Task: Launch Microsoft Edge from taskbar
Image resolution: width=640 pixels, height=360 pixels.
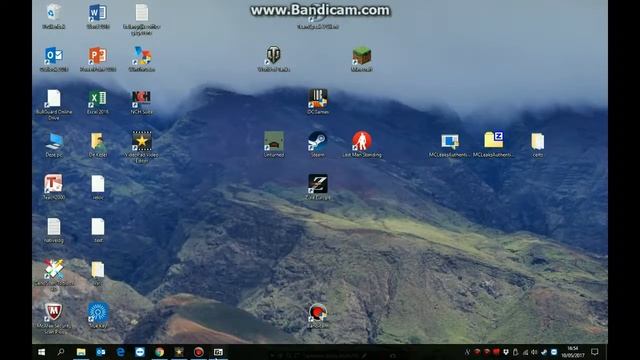Action: [120, 352]
